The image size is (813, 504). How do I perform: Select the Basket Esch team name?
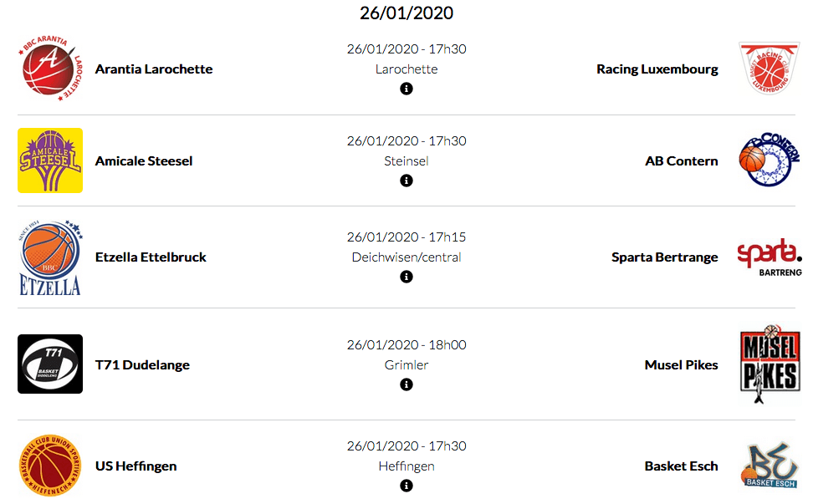(x=681, y=466)
